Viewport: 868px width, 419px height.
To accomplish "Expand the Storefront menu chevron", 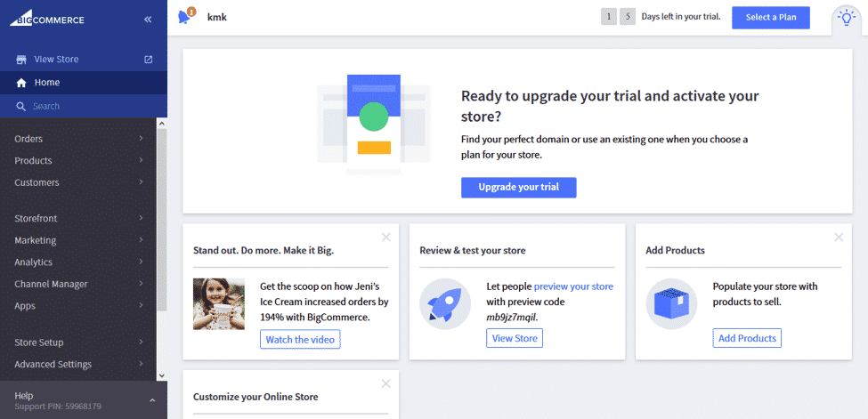I will coord(142,218).
